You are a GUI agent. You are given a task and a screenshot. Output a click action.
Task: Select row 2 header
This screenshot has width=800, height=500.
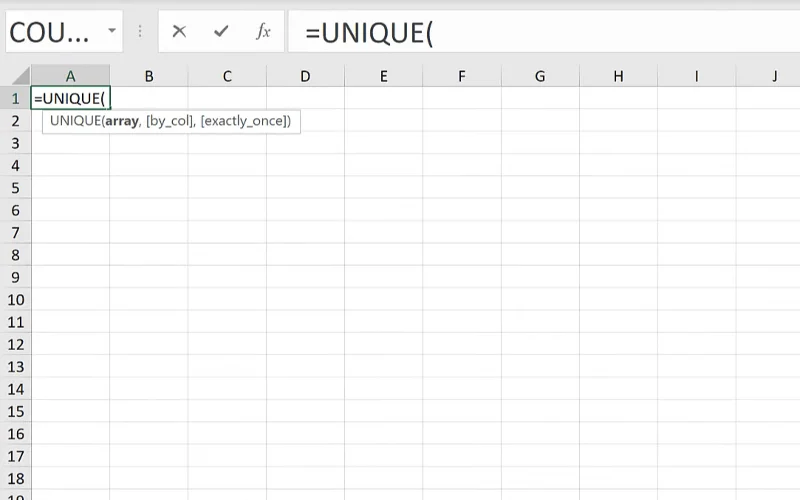pos(15,120)
